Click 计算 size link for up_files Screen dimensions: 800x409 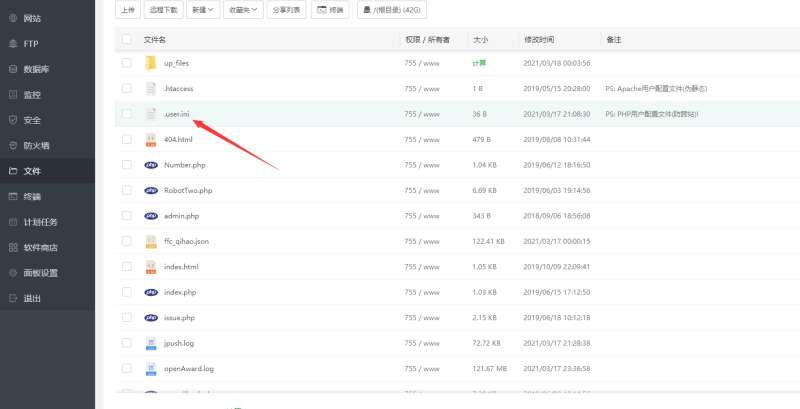(x=479, y=63)
